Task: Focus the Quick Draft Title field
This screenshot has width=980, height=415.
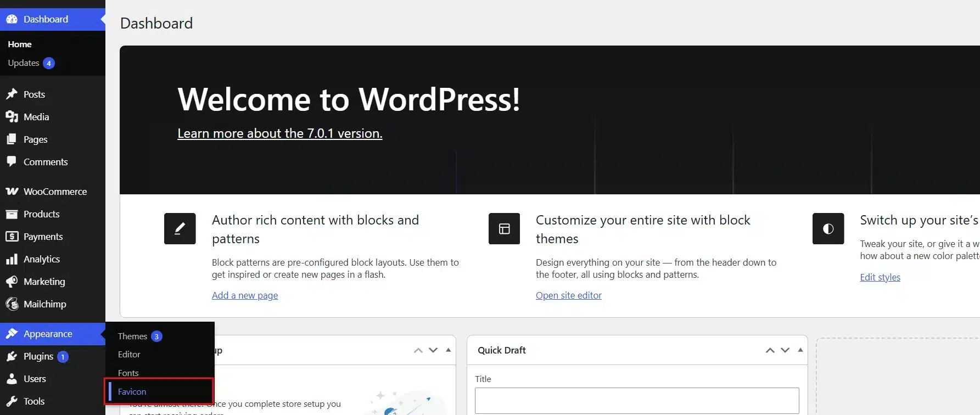Action: click(637, 401)
